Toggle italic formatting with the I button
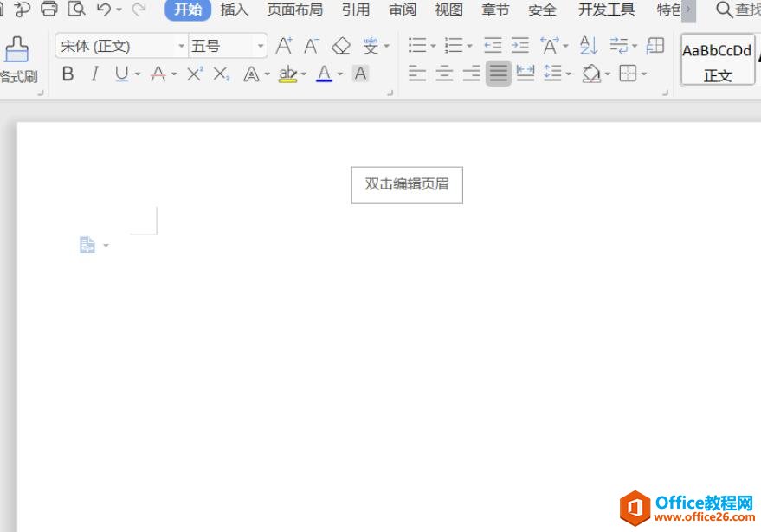 (x=94, y=74)
